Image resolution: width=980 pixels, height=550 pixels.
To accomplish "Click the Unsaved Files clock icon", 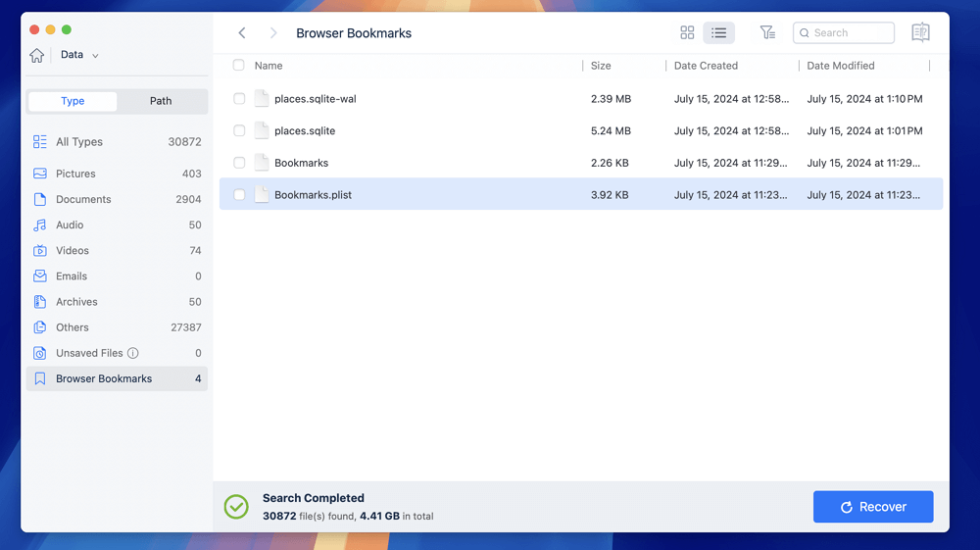I will point(40,353).
